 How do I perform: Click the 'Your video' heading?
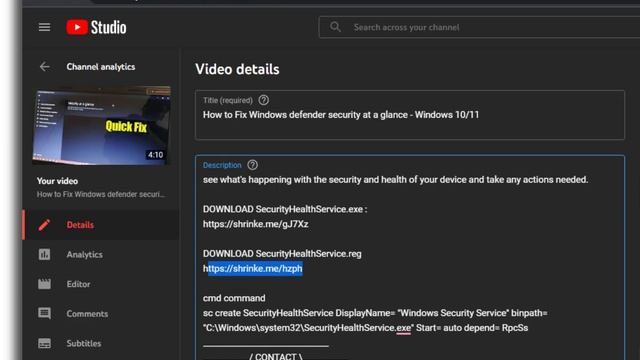[x=57, y=181]
